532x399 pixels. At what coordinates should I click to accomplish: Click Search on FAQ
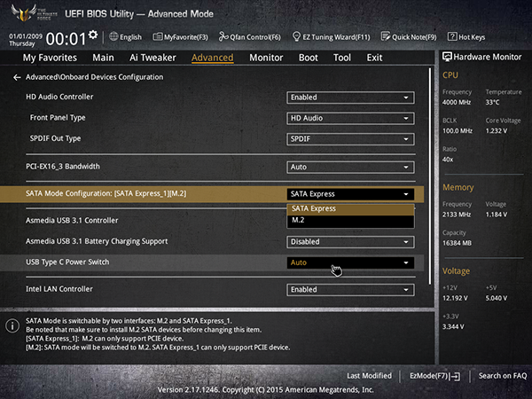point(503,376)
